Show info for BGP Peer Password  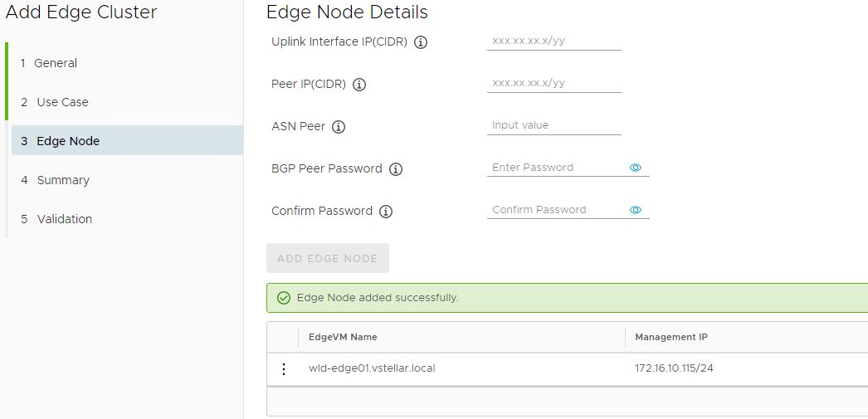396,169
